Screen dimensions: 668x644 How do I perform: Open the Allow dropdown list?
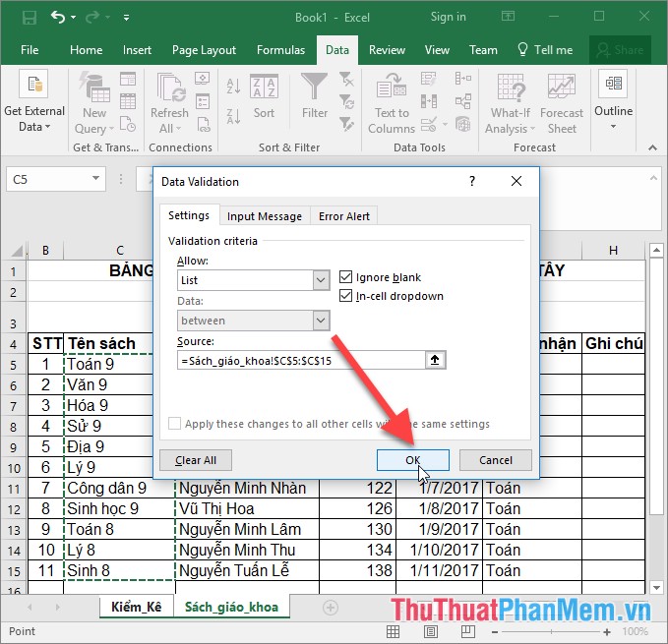click(x=321, y=280)
